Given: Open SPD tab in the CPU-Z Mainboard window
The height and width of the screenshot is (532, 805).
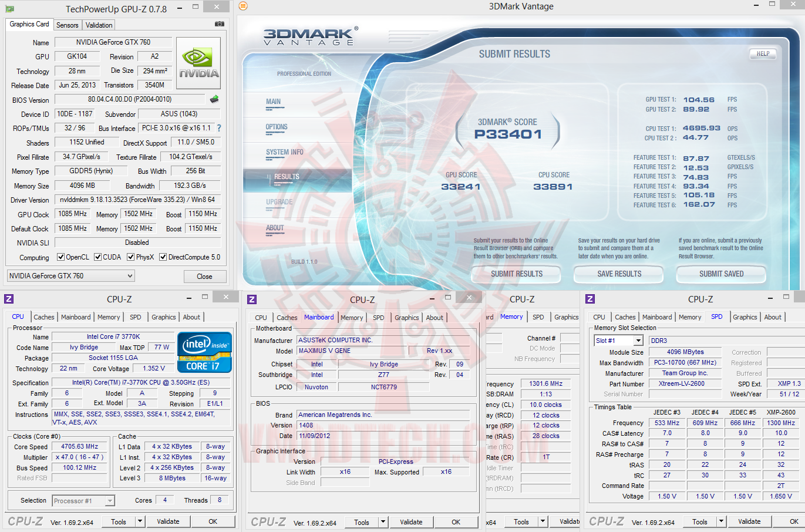Looking at the screenshot, I should click(x=379, y=318).
